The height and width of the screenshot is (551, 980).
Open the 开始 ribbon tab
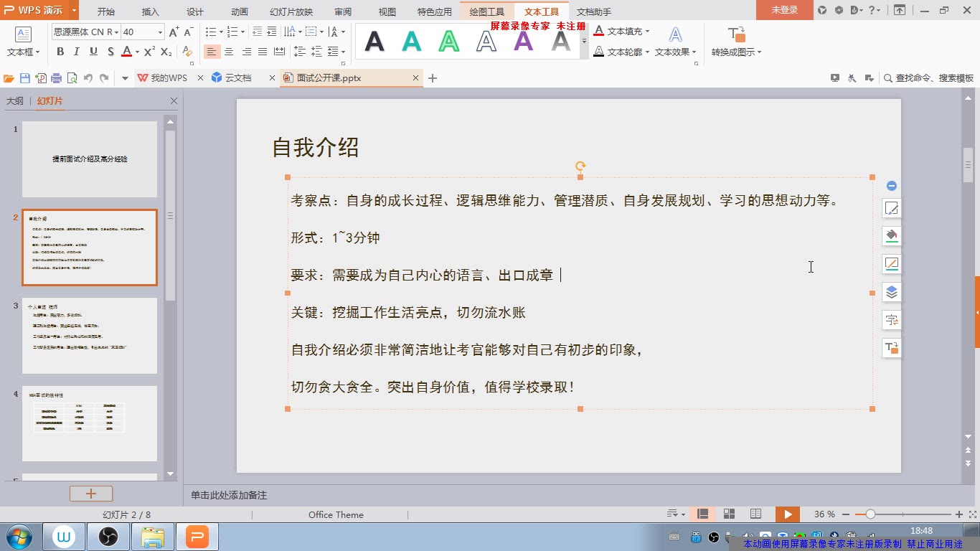pyautogui.click(x=105, y=11)
